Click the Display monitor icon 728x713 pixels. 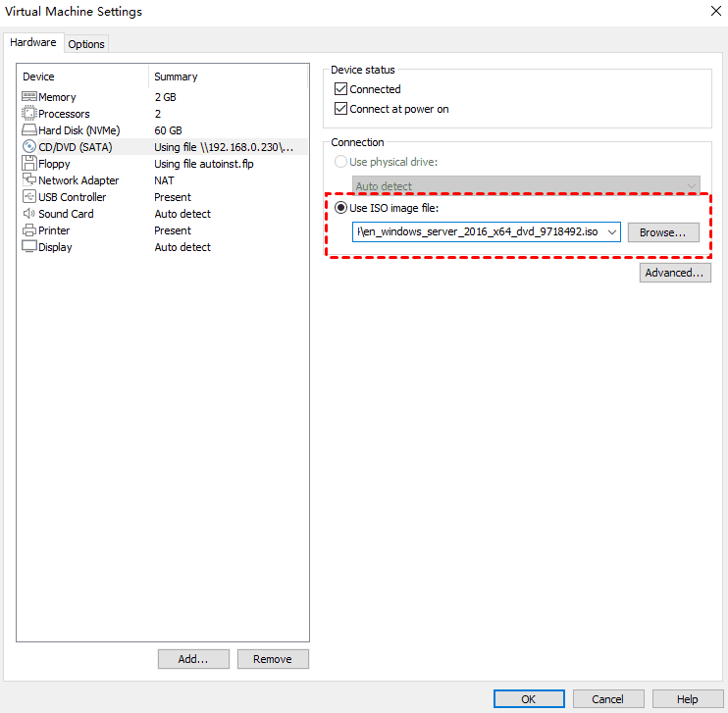click(29, 246)
